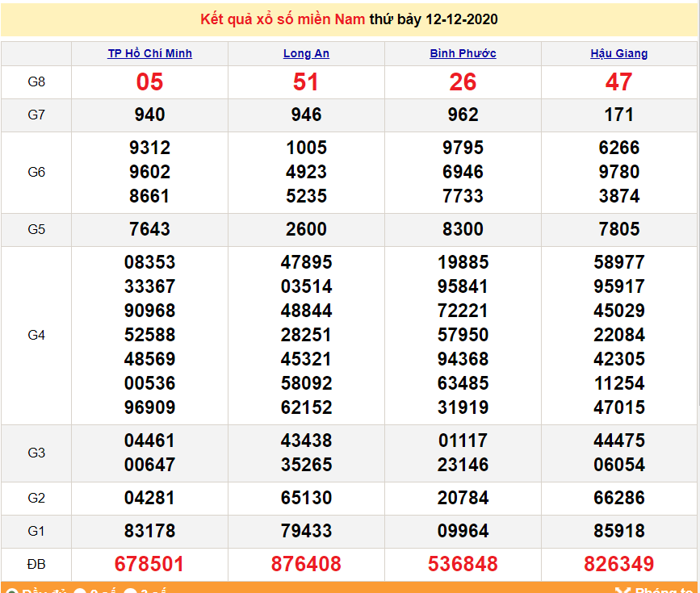Click the G5 row label
The width and height of the screenshot is (700, 593).
(x=36, y=229)
